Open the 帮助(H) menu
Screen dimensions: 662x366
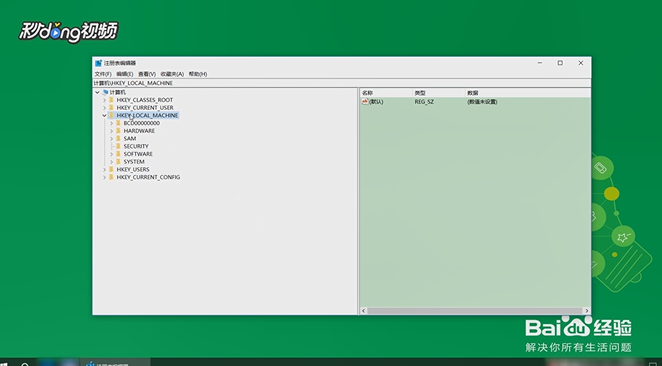pos(198,74)
